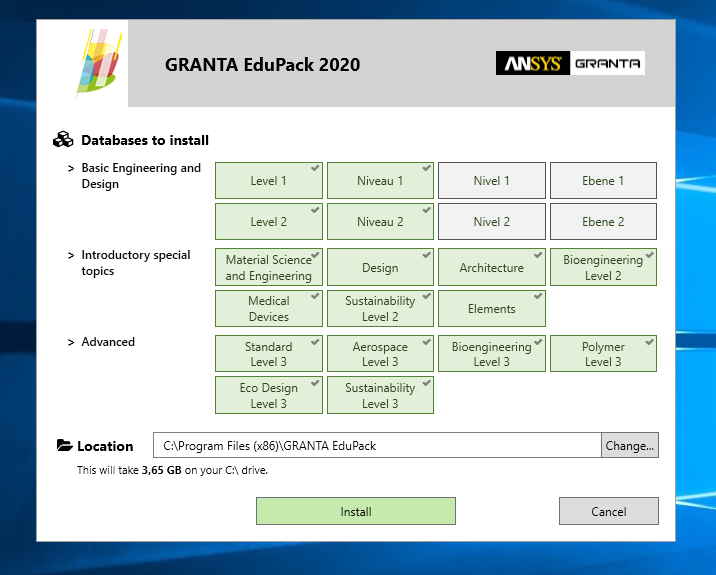Viewport: 716px width, 575px height.
Task: Expand Introductory special topics category
Action: click(71, 256)
